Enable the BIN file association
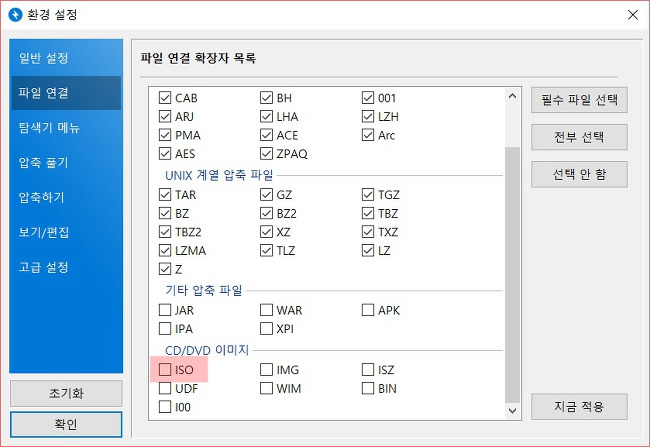Screen dimensions: 650x447 pos(368,388)
